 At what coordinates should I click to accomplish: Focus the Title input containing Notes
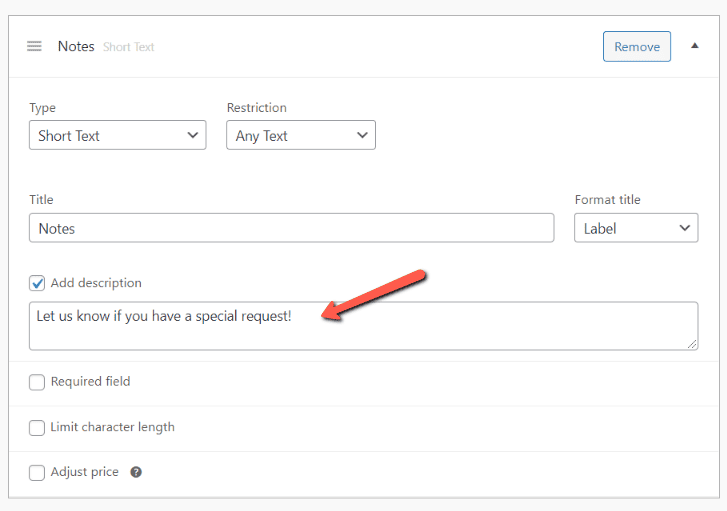click(291, 228)
